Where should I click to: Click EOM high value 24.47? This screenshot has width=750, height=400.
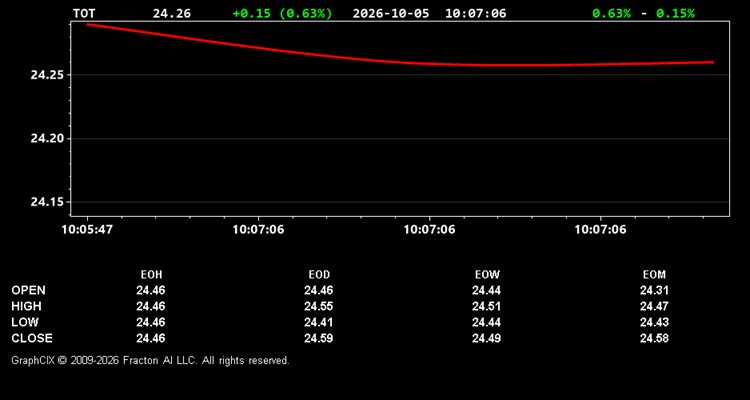pyautogui.click(x=654, y=306)
